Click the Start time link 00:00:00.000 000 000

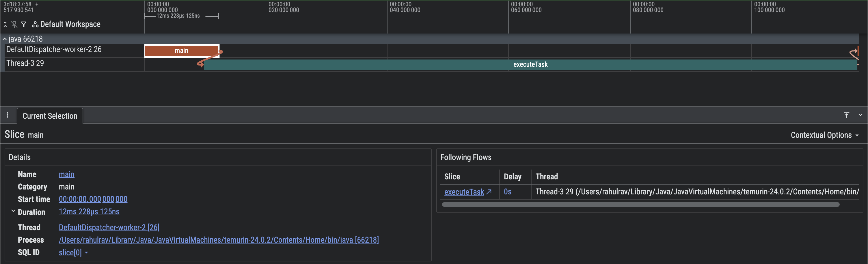[x=93, y=199]
